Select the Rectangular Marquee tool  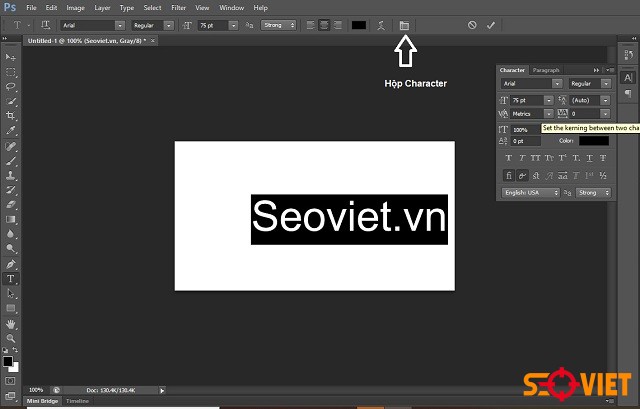[x=11, y=72]
